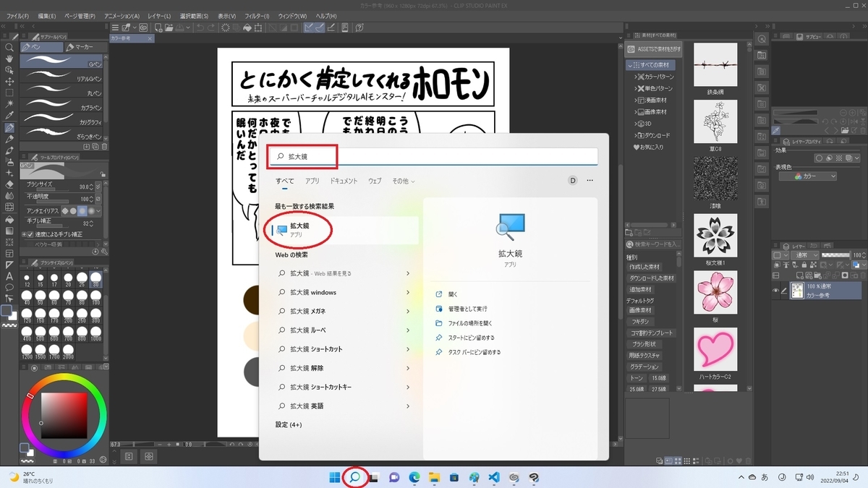Select the text tool in the toolbar
This screenshot has height=488, width=868.
9,275
